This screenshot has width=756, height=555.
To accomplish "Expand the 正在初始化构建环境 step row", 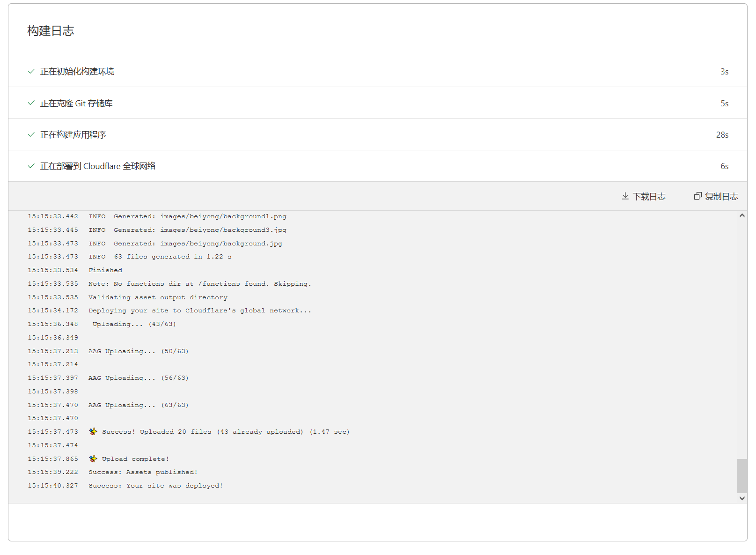I will click(x=77, y=72).
